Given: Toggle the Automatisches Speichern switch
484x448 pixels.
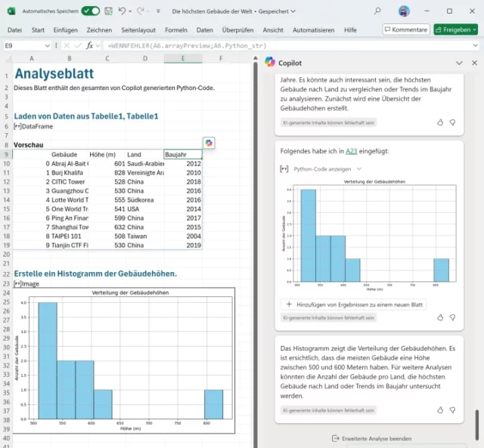Looking at the screenshot, I should (91, 11).
